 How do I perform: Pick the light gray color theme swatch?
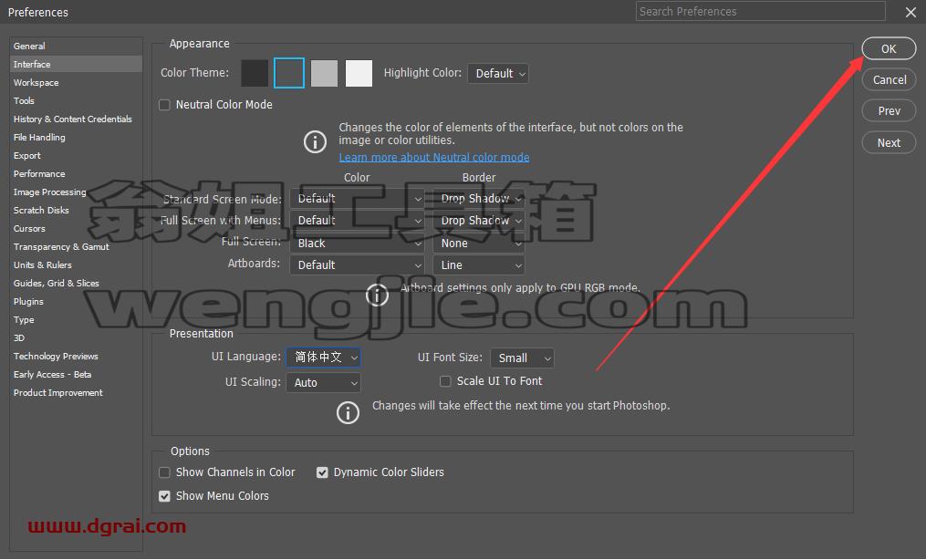(324, 73)
